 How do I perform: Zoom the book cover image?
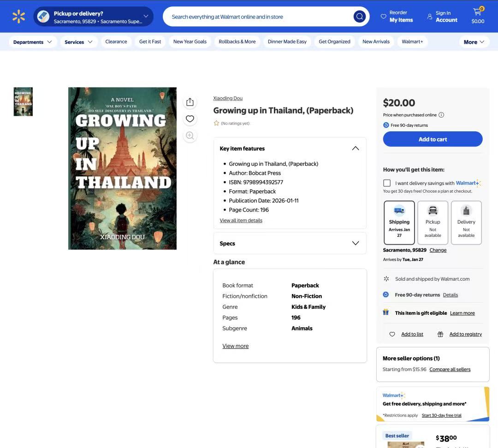tap(190, 136)
